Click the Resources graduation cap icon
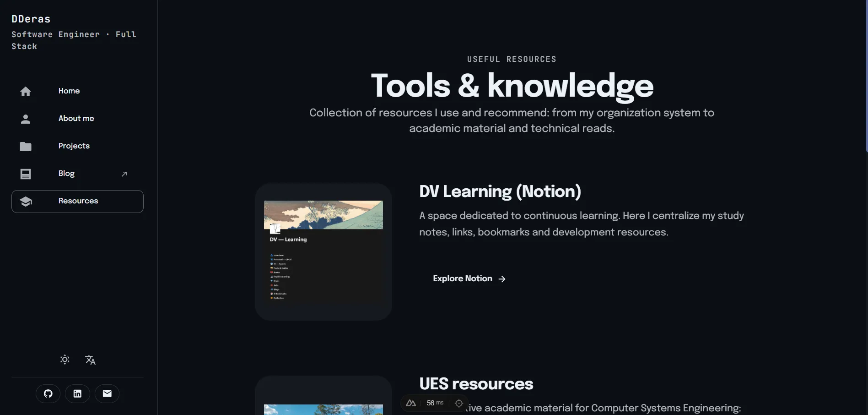Screen dimensions: 868x415 click(26, 201)
